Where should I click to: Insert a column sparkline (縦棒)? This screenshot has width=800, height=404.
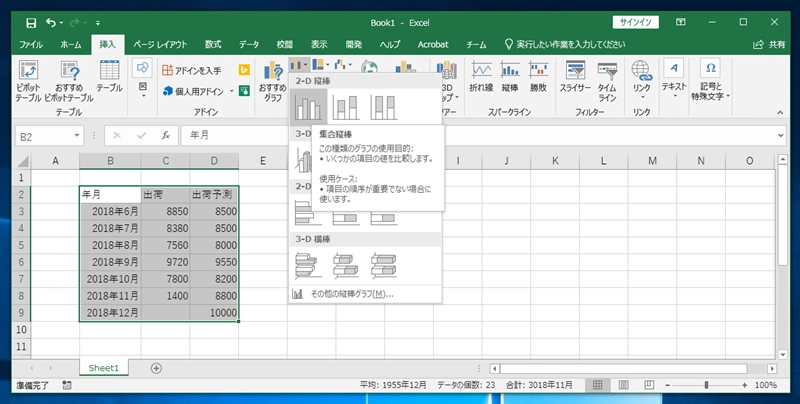tap(510, 77)
